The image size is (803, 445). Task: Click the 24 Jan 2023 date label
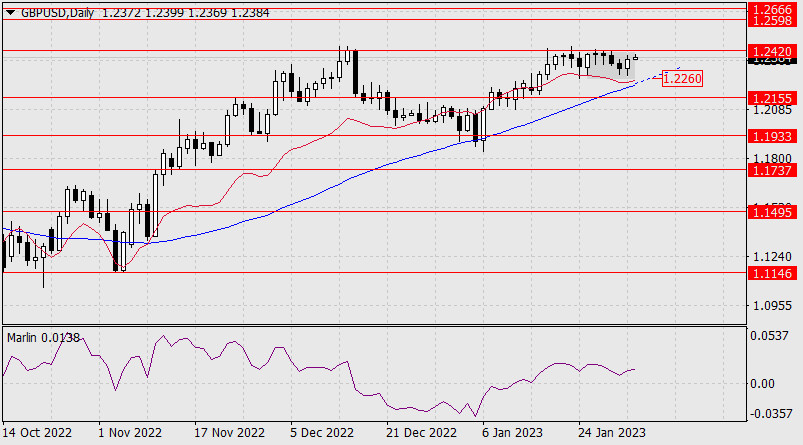click(x=611, y=433)
